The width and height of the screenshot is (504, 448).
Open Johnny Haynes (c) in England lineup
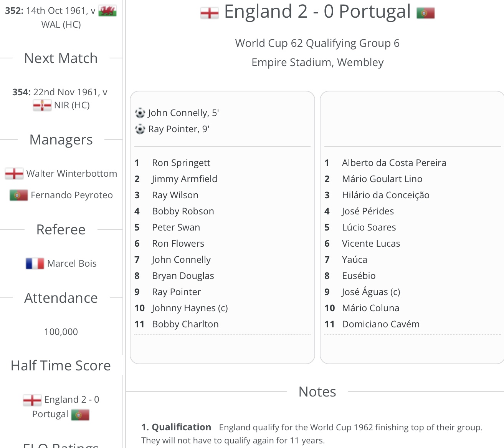[x=190, y=308]
